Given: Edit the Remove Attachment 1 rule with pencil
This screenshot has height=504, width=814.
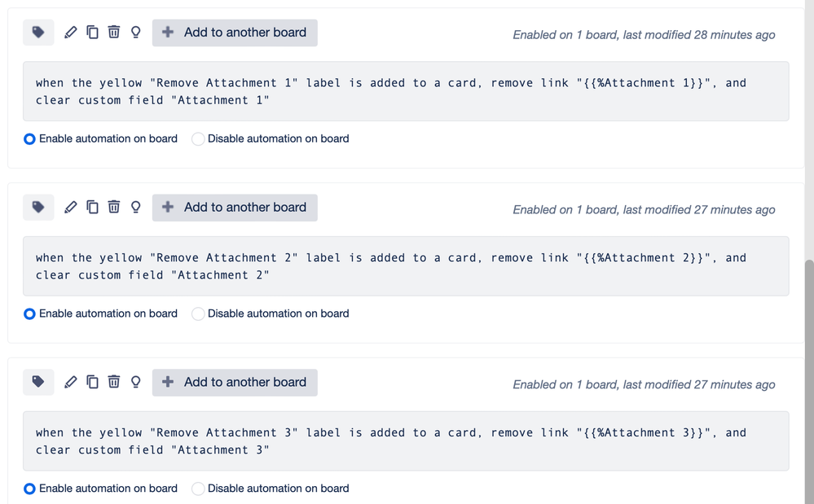Looking at the screenshot, I should (71, 33).
